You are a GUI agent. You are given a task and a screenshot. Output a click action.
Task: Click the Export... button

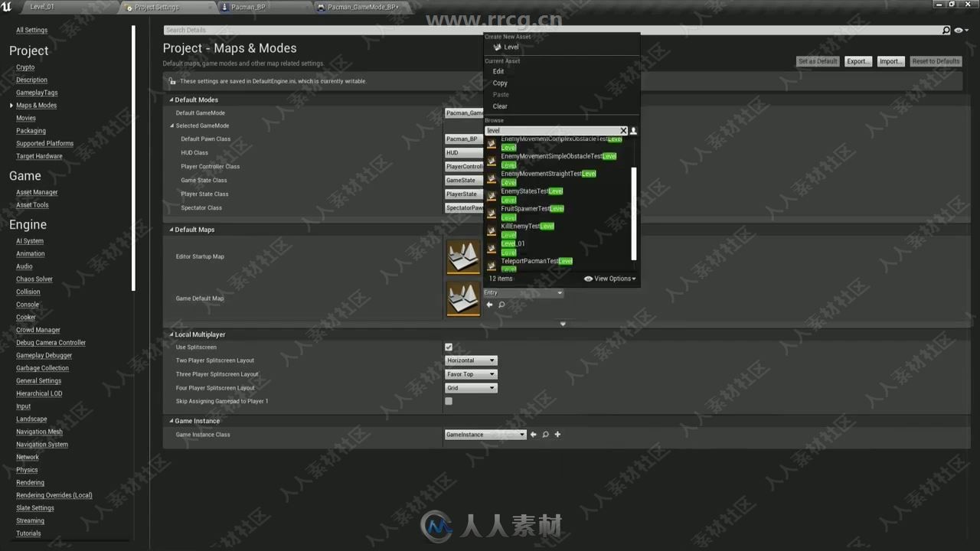(x=857, y=61)
